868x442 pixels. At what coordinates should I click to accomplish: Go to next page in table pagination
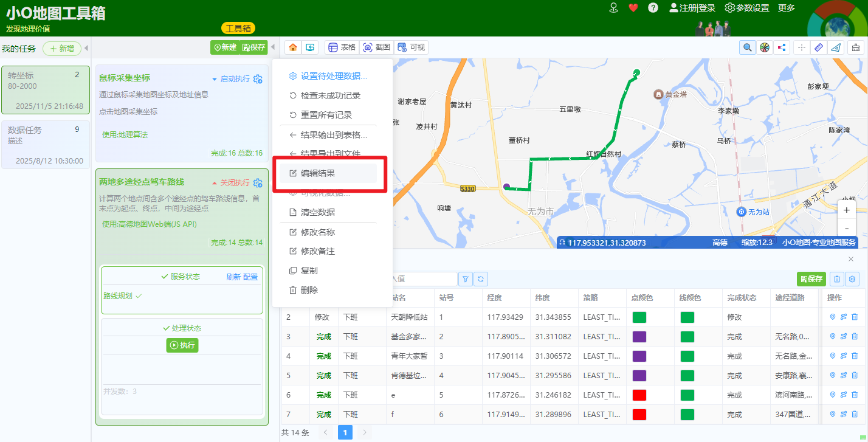point(365,432)
